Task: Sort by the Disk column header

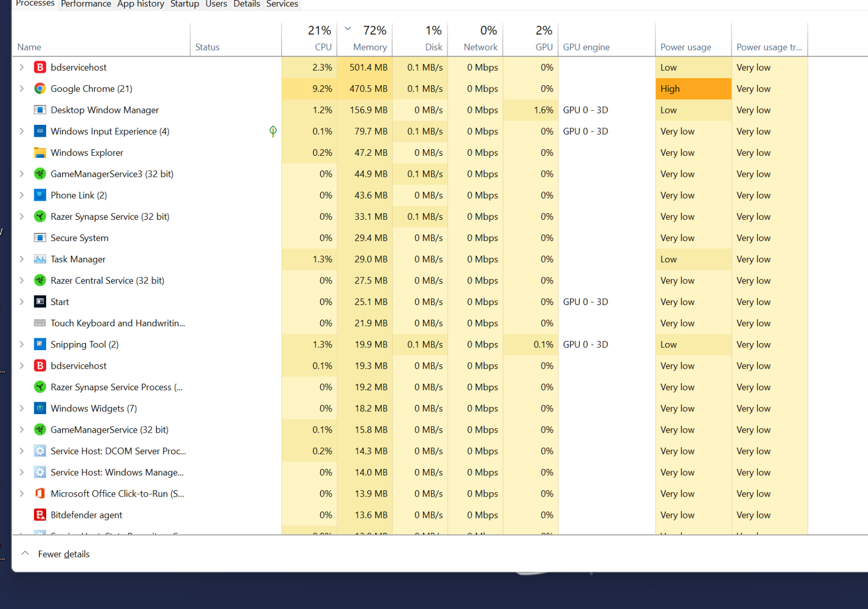Action: 420,40
